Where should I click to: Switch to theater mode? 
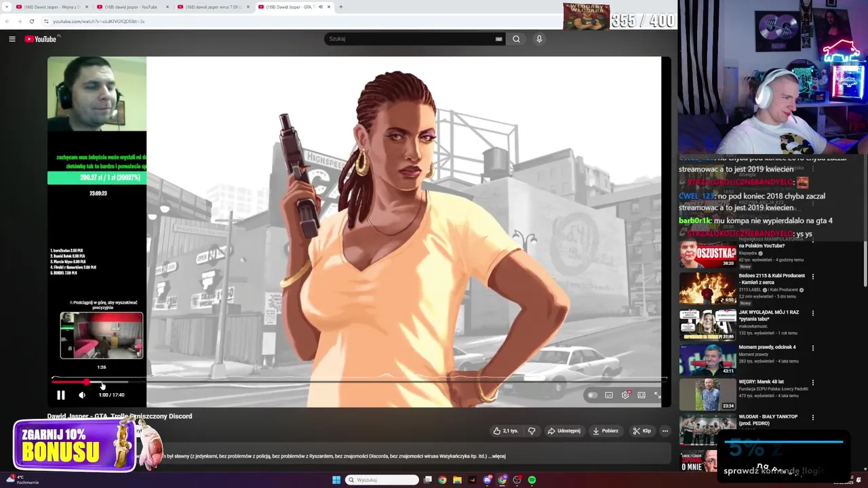click(642, 395)
